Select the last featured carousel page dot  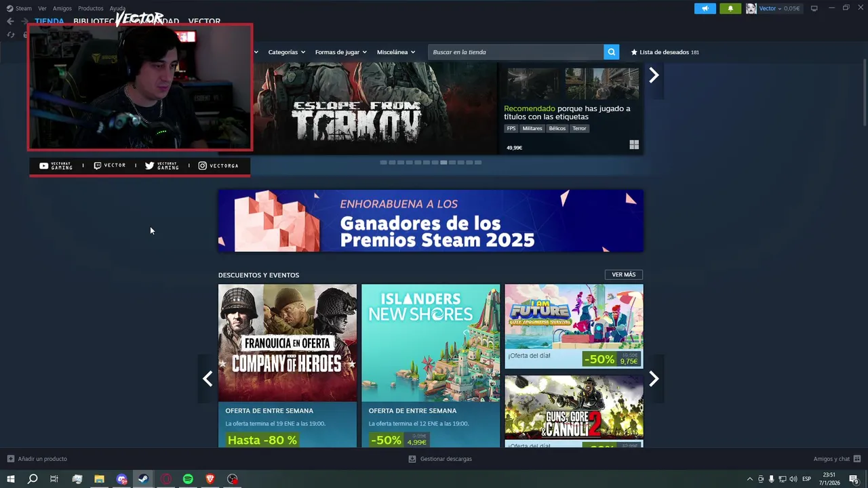(478, 163)
